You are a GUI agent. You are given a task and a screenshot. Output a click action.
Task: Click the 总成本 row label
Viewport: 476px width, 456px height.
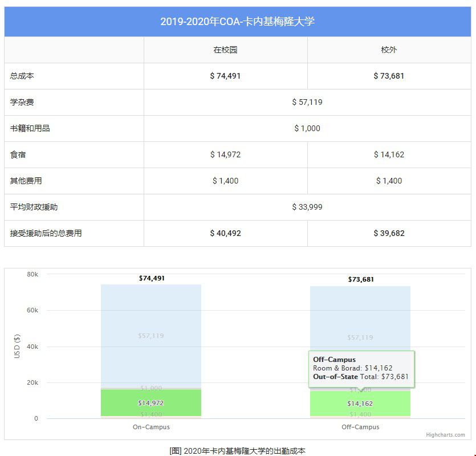[22, 76]
